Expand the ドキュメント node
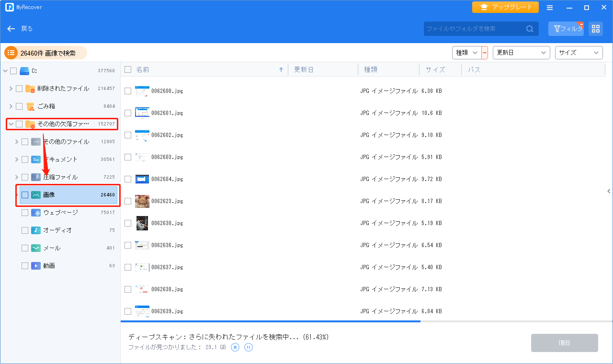This screenshot has height=364, width=613. [x=17, y=159]
